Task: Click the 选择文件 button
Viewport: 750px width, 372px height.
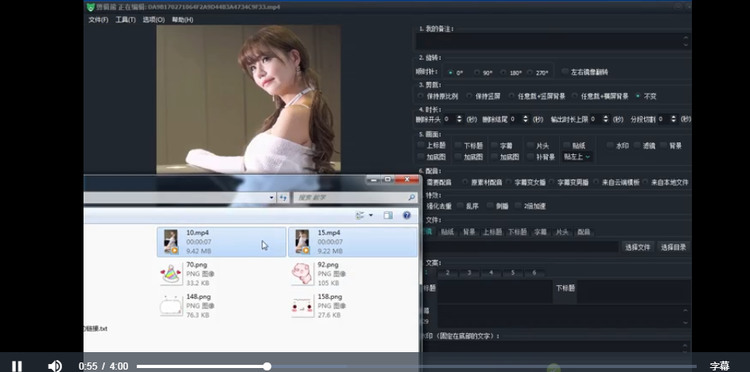Action: tap(638, 247)
